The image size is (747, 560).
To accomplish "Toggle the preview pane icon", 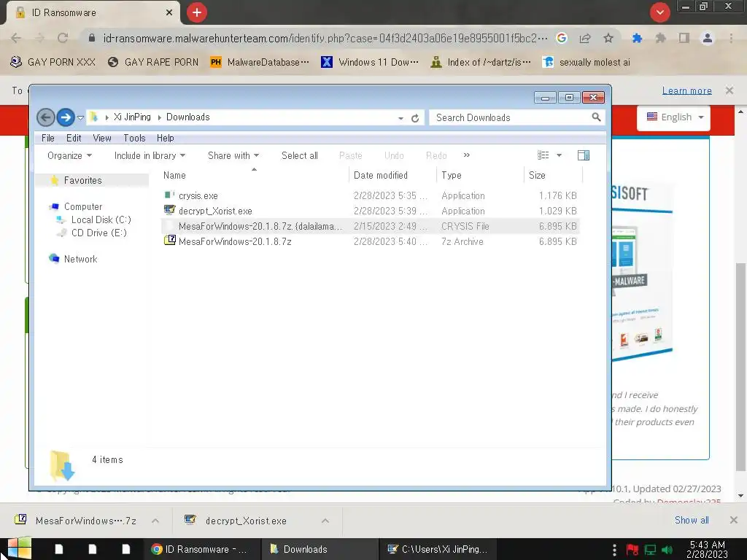I will coord(584,155).
